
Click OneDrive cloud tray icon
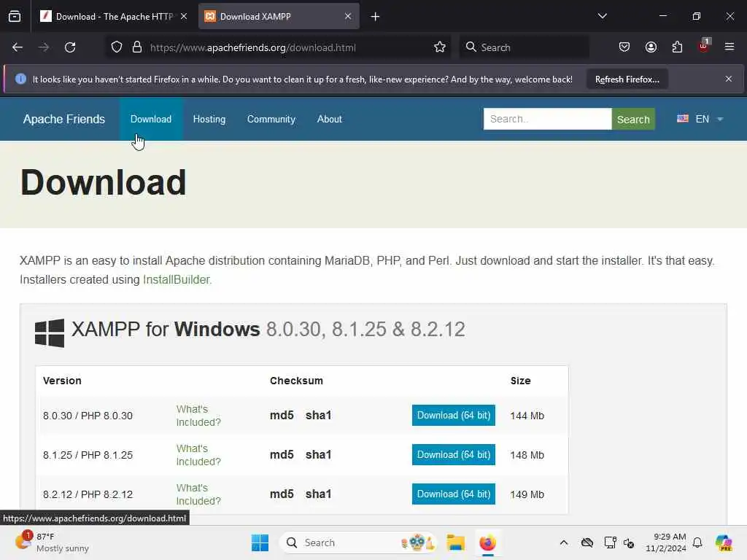tap(587, 542)
